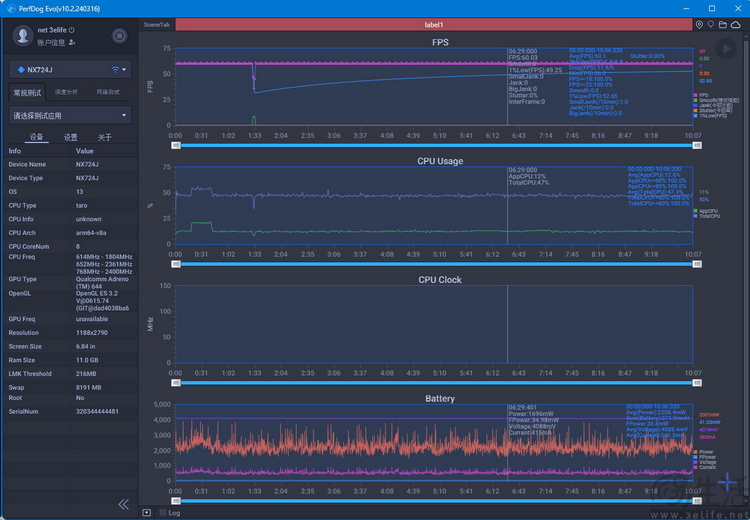Open the folder icon in top toolbar
The height and width of the screenshot is (520, 750).
pyautogui.click(x=723, y=25)
